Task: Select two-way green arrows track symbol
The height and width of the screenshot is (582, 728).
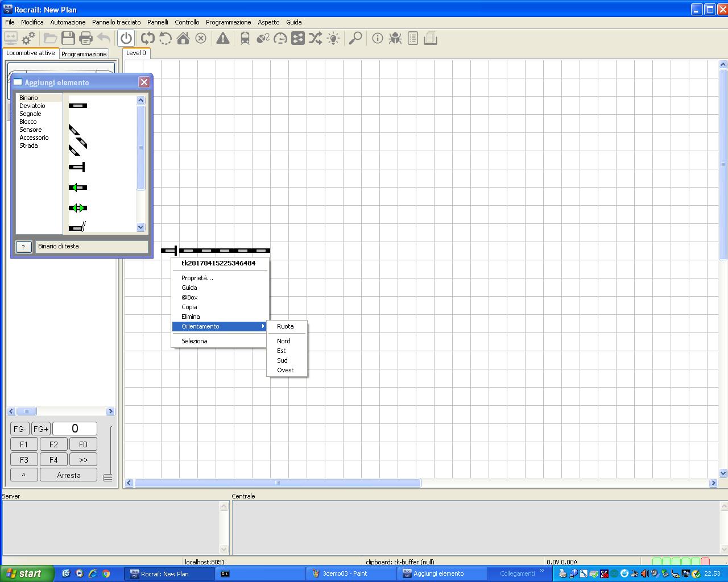Action: [78, 208]
